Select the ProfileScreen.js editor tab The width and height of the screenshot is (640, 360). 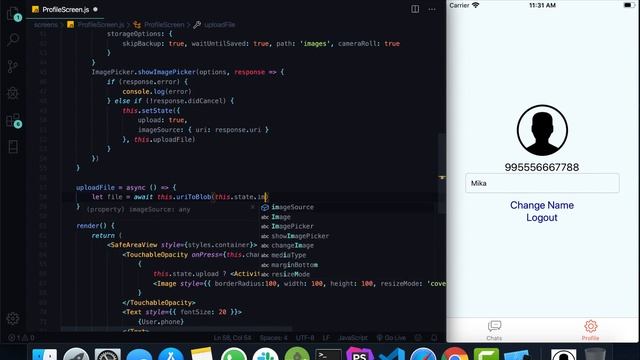tap(64, 9)
